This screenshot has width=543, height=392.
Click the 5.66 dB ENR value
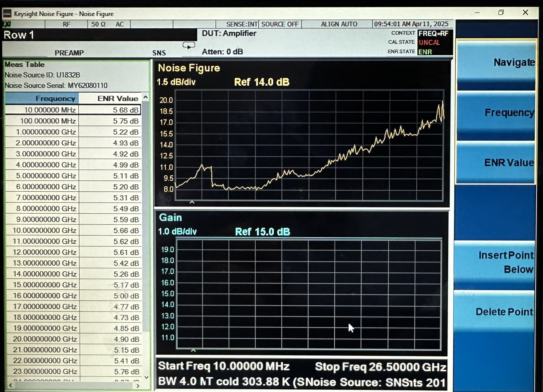click(126, 231)
